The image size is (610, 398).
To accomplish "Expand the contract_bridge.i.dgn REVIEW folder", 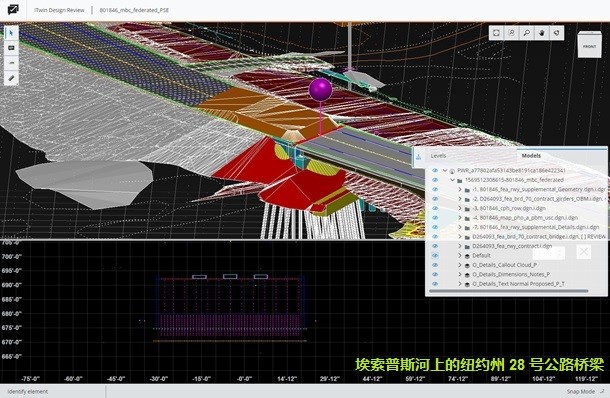I will click(460, 237).
